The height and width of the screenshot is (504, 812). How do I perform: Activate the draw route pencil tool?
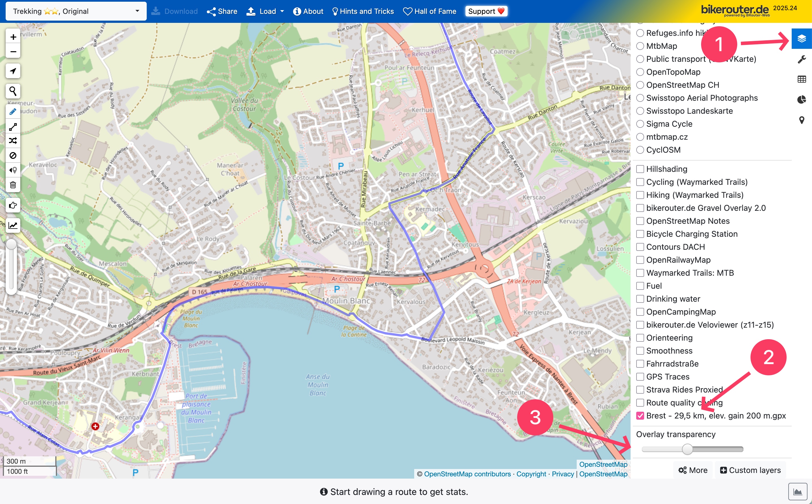(x=13, y=112)
